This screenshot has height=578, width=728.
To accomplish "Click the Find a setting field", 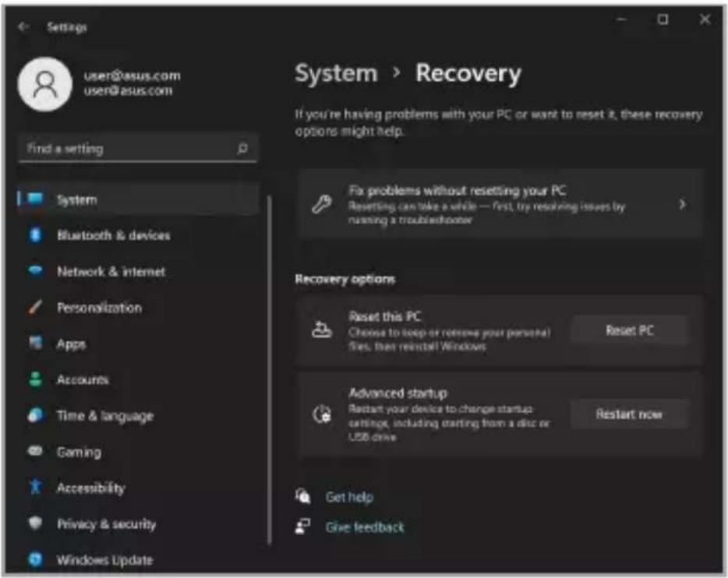I will 137,149.
